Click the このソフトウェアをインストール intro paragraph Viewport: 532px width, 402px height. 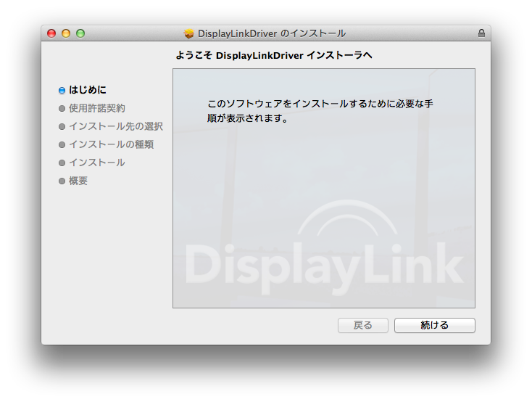coord(320,111)
